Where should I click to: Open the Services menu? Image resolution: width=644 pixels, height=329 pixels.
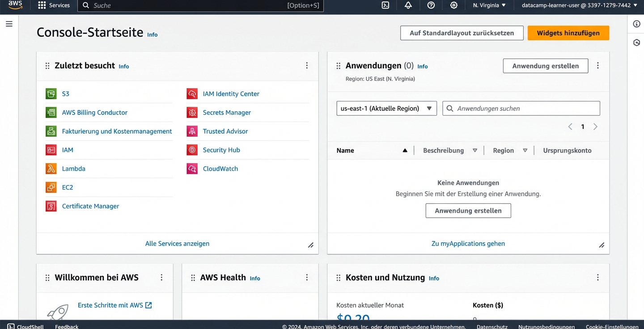pos(54,5)
